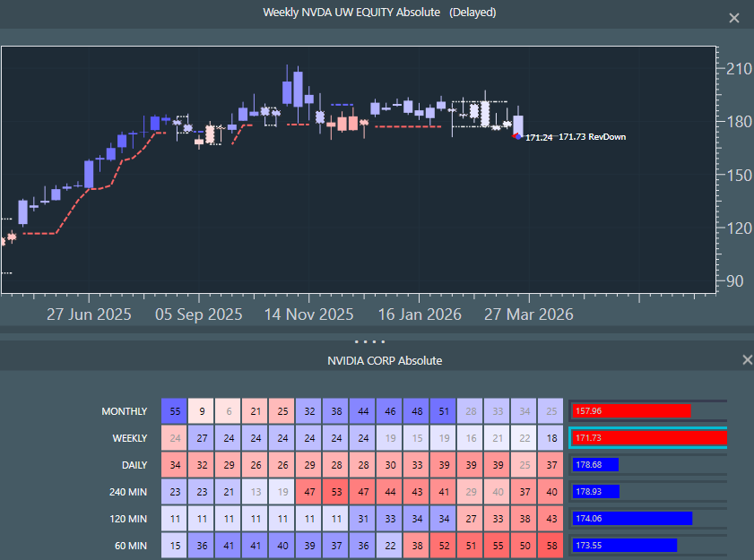Viewport: 754px width, 560px height.
Task: Click the DAILY cell showing 25
Action: point(524,465)
